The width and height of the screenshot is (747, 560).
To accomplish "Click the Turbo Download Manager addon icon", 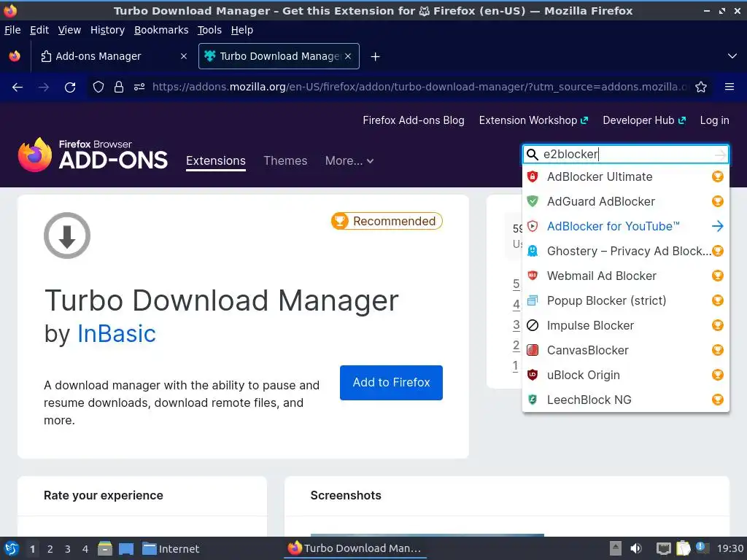I will 67,236.
